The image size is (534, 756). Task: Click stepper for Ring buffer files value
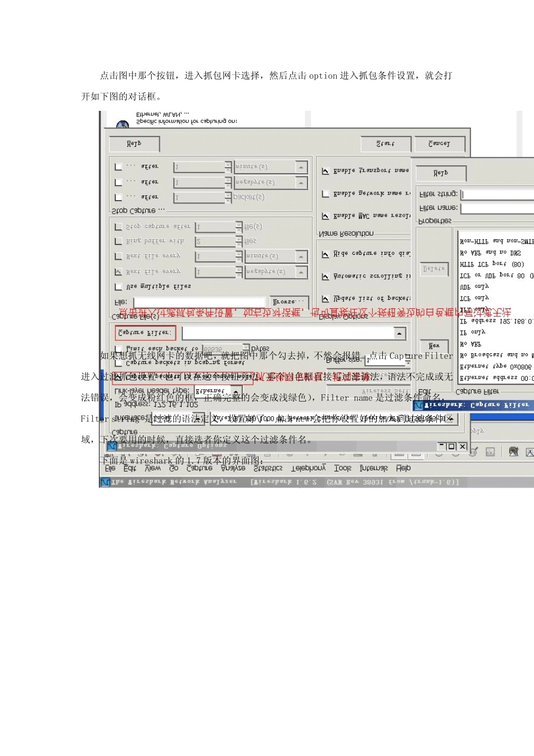pos(238,241)
